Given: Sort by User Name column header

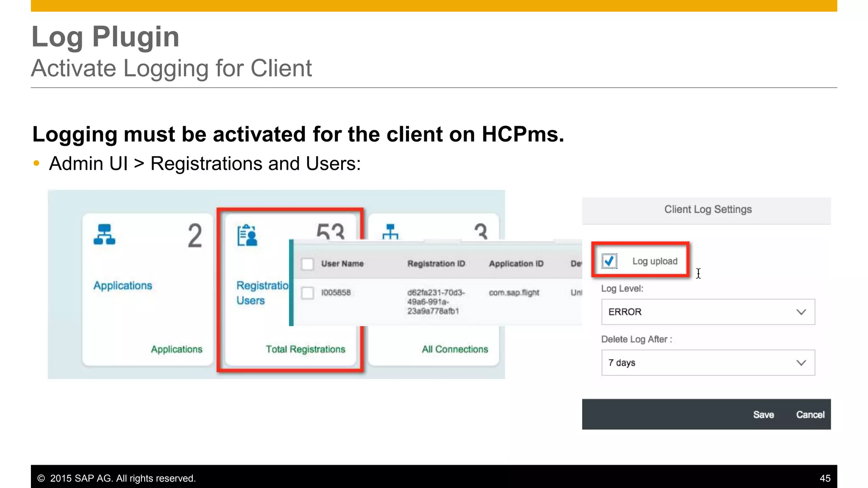Looking at the screenshot, I should [342, 263].
